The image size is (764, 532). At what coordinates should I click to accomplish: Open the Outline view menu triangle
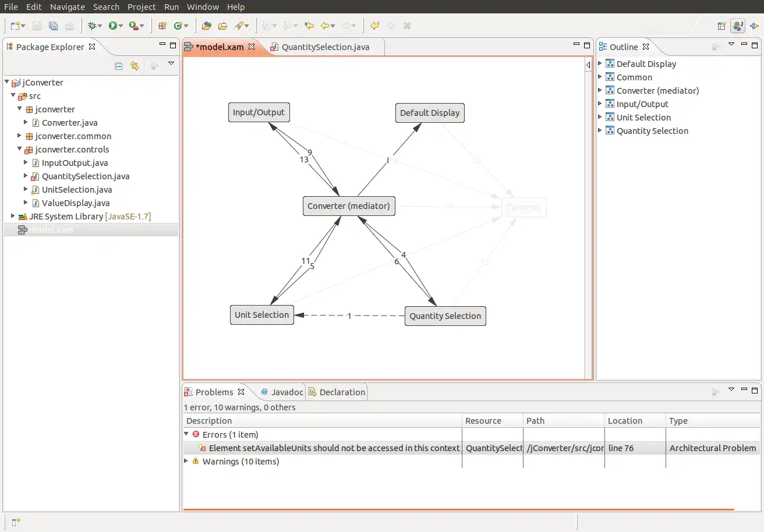[x=731, y=44]
